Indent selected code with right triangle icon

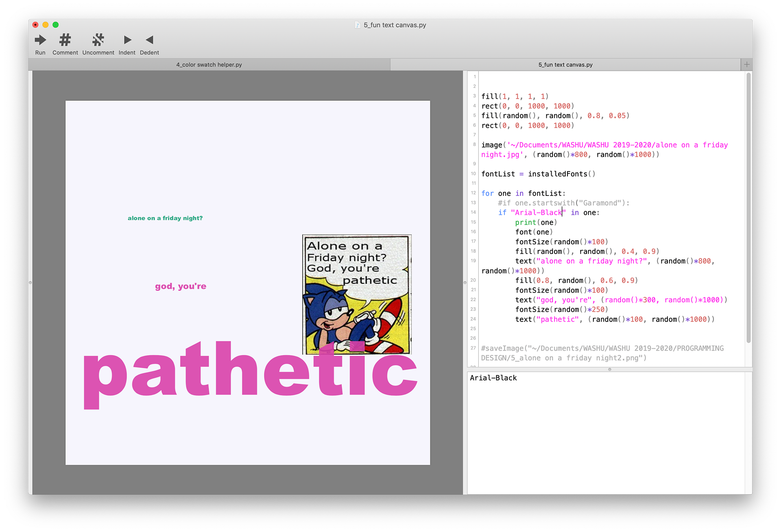coord(127,40)
